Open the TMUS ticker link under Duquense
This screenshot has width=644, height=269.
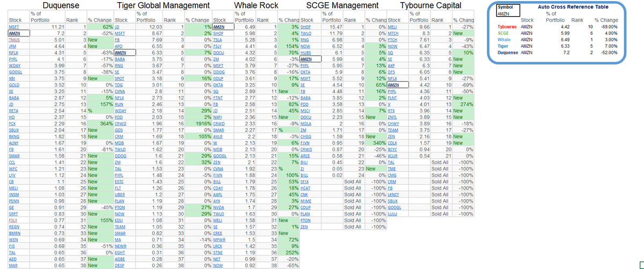(14, 39)
